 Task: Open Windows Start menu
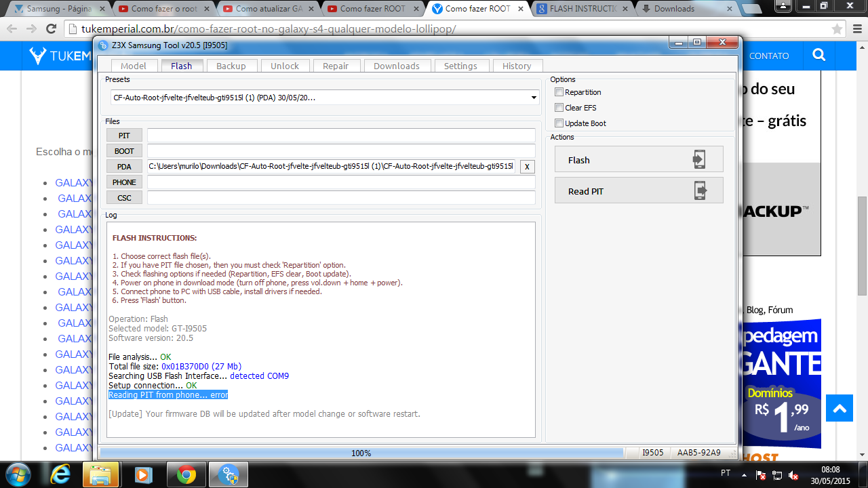pyautogui.click(x=19, y=474)
